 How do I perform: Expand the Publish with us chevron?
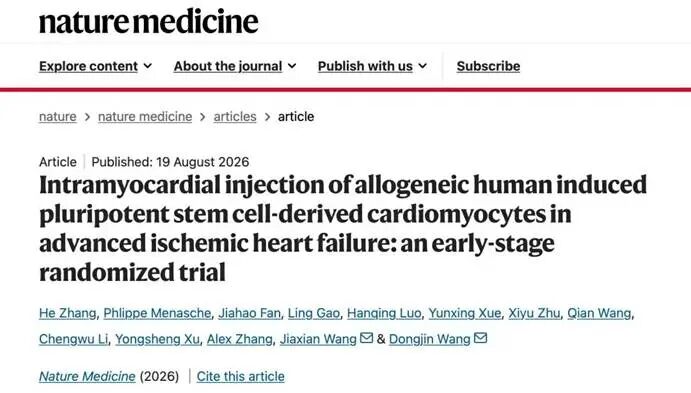423,66
